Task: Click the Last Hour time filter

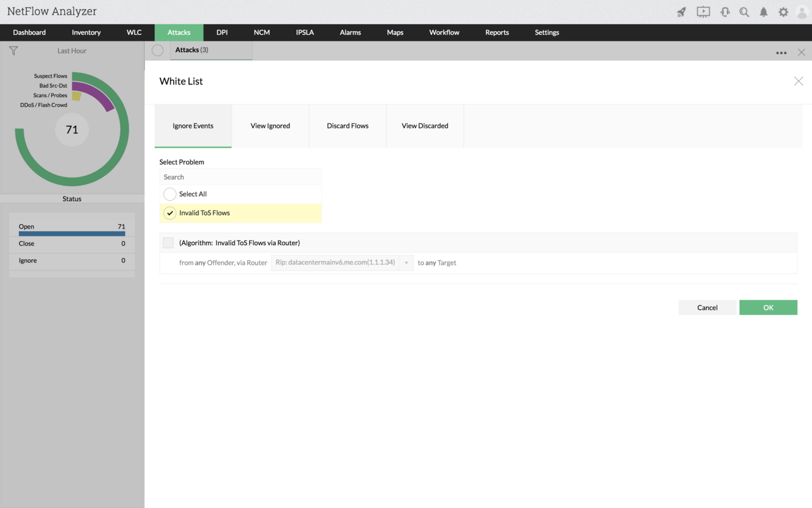Action: click(x=72, y=51)
